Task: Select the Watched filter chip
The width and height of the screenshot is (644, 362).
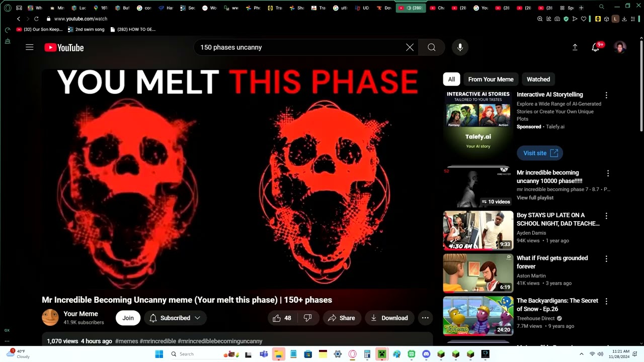Action: [538, 79]
